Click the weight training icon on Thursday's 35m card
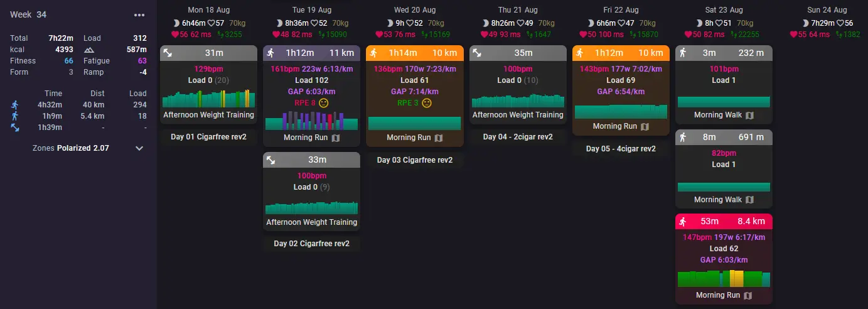Viewport: 868px width, 309px height. (x=477, y=53)
